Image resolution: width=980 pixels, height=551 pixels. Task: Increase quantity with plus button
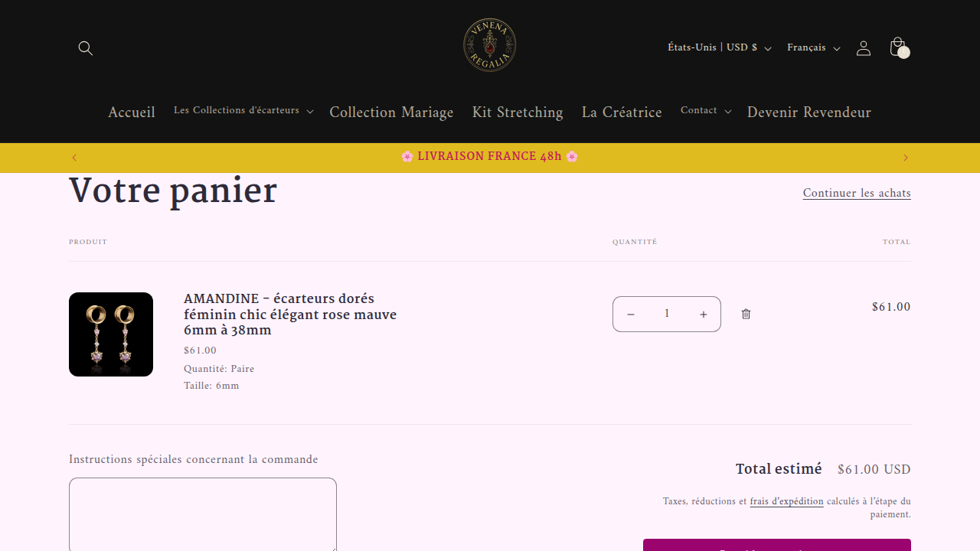704,315
